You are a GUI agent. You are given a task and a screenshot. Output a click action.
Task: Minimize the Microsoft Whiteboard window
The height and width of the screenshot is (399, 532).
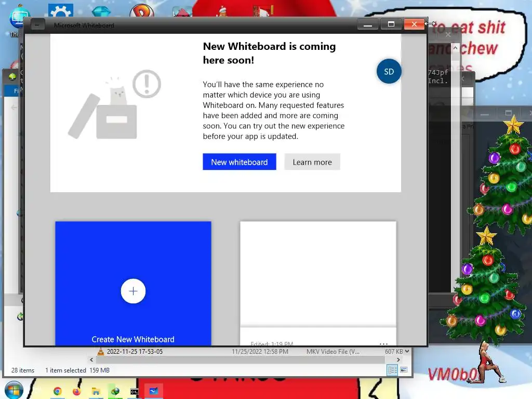point(368,24)
